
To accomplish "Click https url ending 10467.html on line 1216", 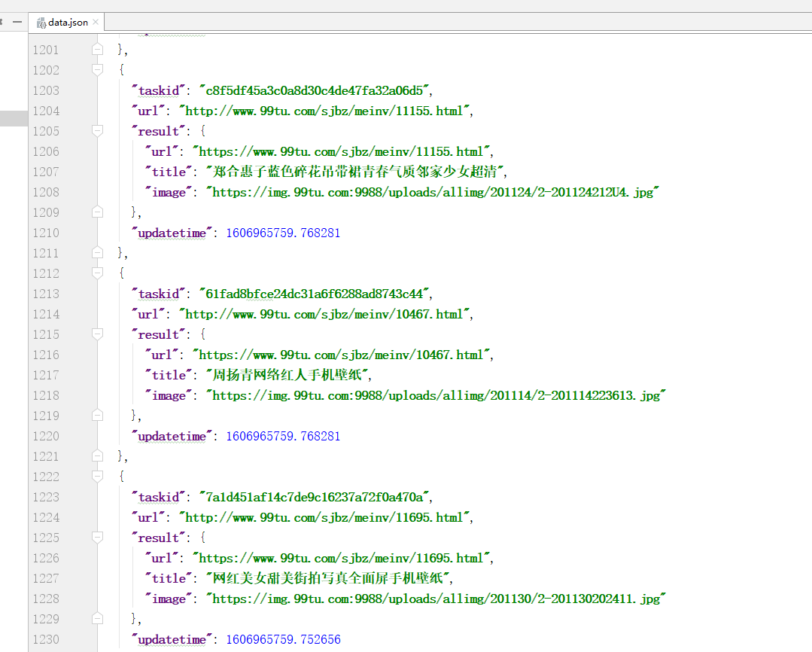I will (x=341, y=355).
